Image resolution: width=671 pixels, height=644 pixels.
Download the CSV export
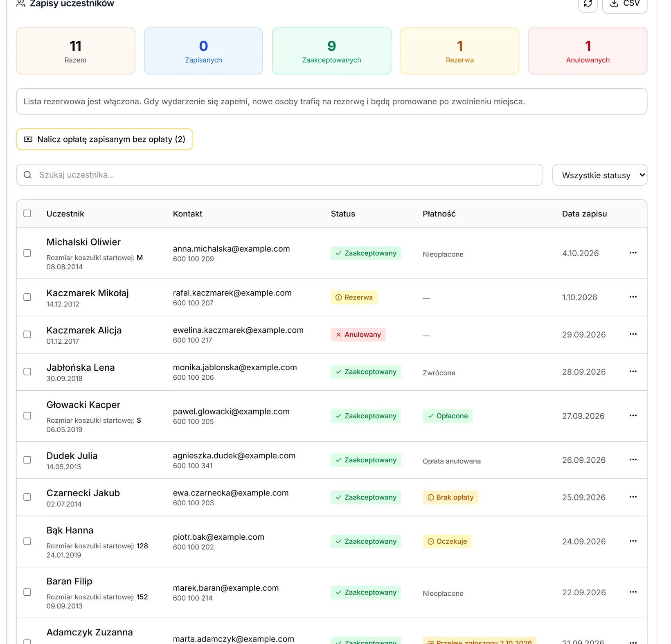(625, 4)
